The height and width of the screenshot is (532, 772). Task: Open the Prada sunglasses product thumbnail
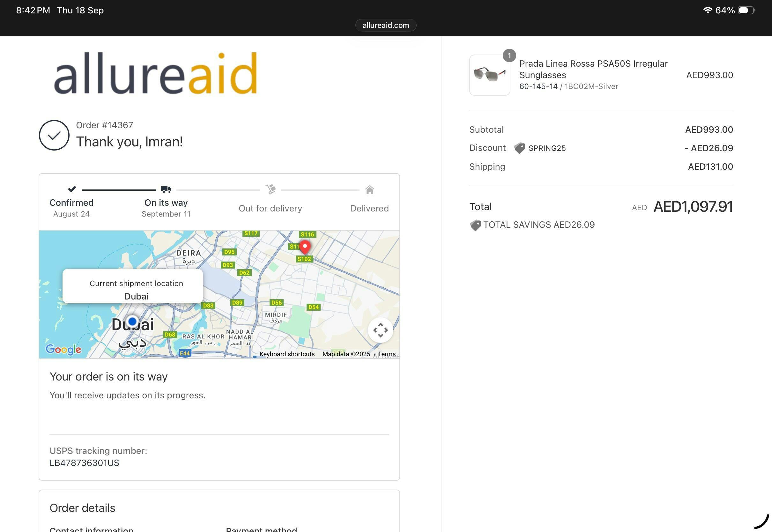point(489,75)
